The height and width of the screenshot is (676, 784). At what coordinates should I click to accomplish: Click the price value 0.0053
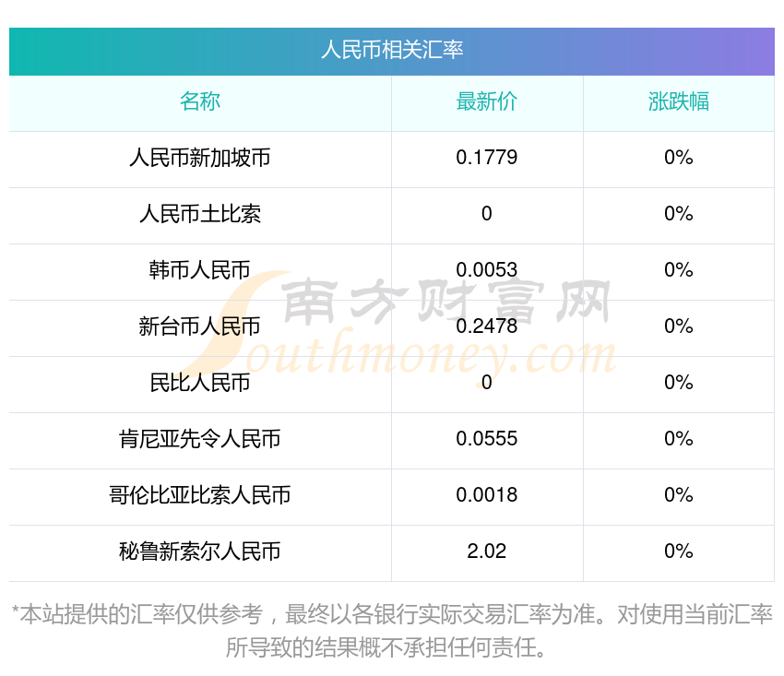point(486,270)
